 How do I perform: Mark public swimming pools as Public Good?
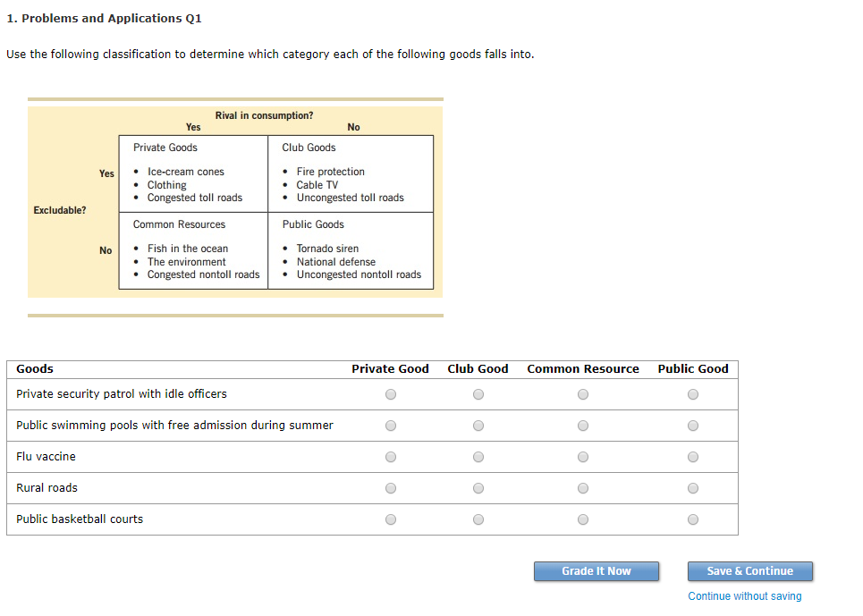(692, 425)
